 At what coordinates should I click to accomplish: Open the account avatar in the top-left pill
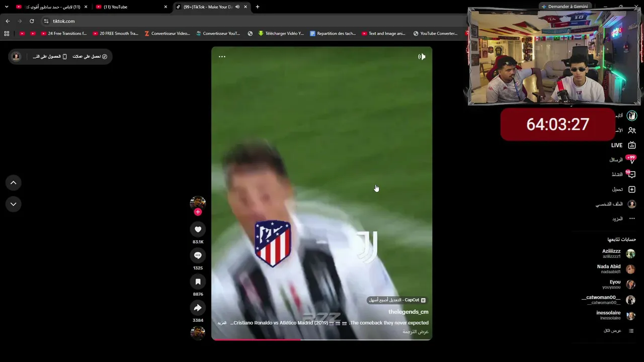point(16,56)
